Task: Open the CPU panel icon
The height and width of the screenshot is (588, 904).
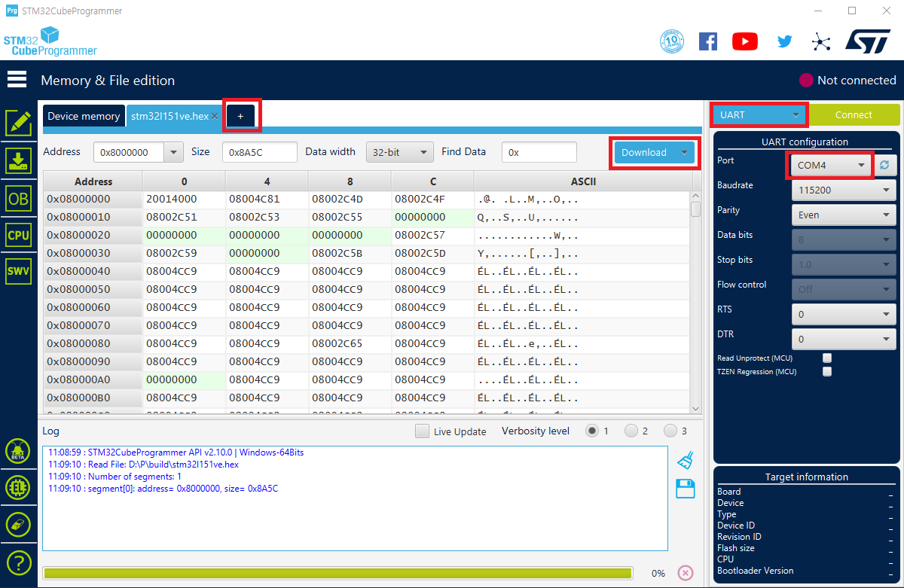Action: click(x=18, y=235)
